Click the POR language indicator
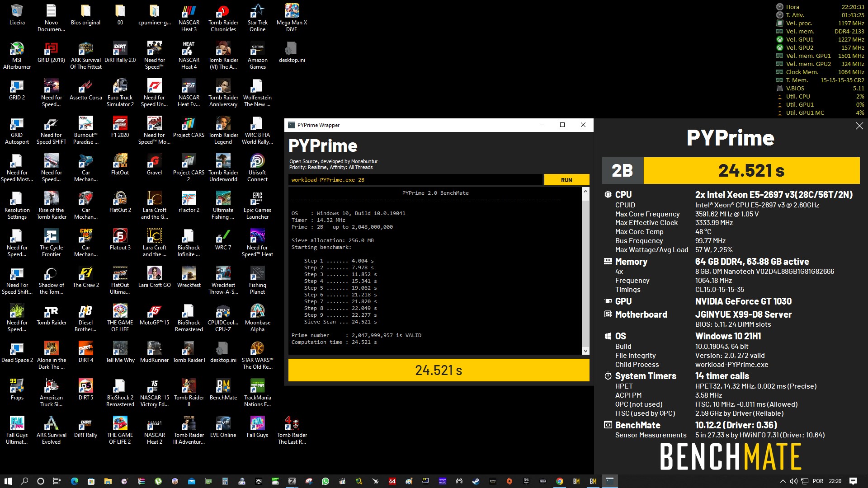The height and width of the screenshot is (488, 868). coord(818,481)
